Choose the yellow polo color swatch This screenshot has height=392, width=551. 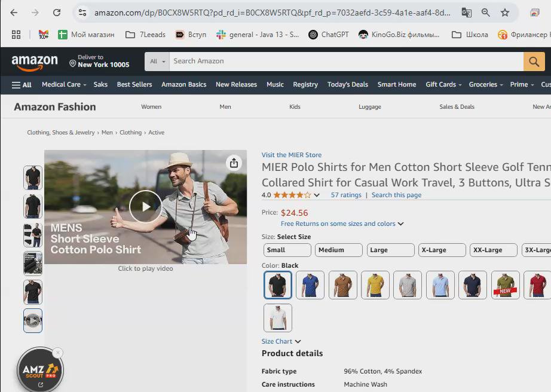[375, 285]
